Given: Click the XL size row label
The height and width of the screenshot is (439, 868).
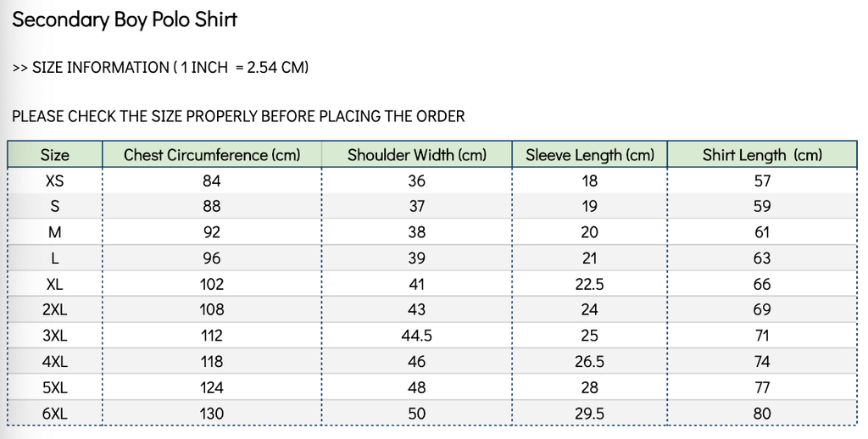Looking at the screenshot, I should 55,284.
